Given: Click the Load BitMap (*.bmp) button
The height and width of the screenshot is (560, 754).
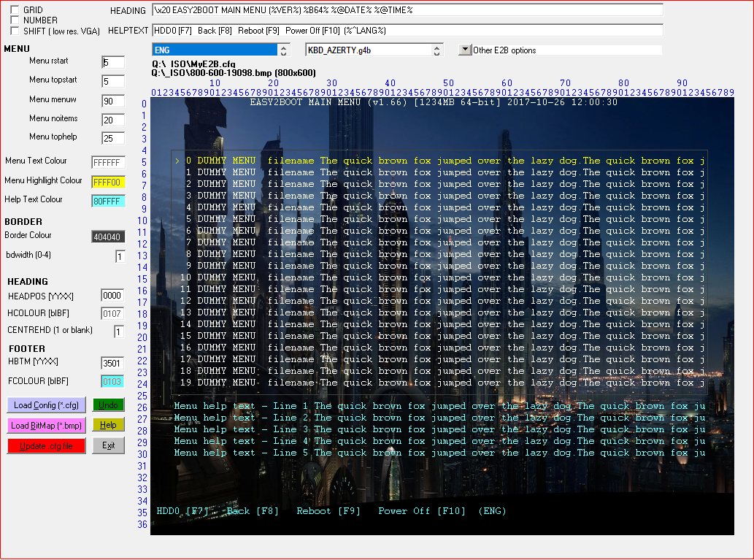Looking at the screenshot, I should click(46, 425).
